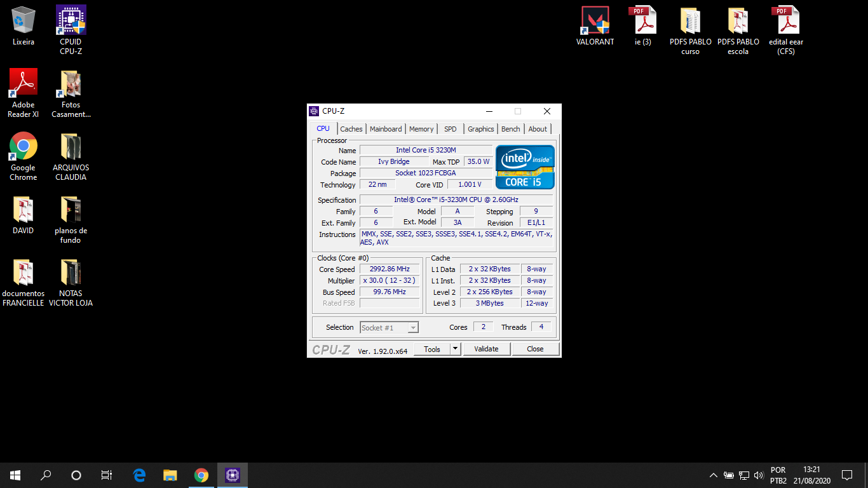Select the Fotos Casament... folder shortcut
The height and width of the screenshot is (488, 868).
click(x=71, y=93)
